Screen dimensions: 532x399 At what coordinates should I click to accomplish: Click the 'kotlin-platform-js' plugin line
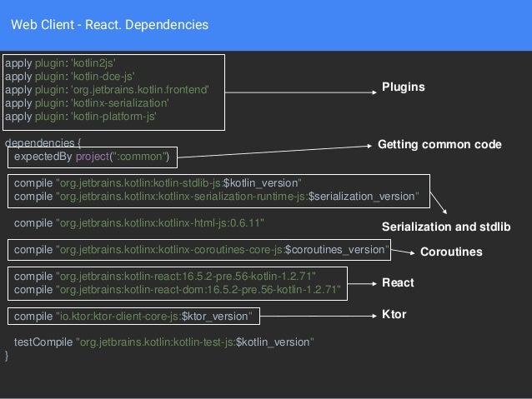click(x=80, y=117)
